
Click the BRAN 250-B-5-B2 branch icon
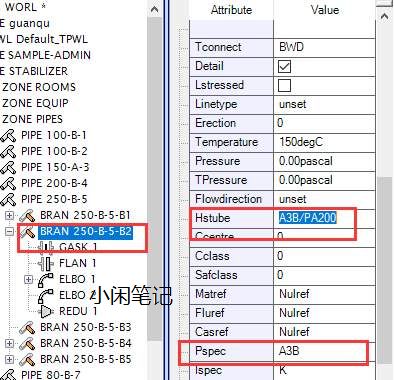27,231
